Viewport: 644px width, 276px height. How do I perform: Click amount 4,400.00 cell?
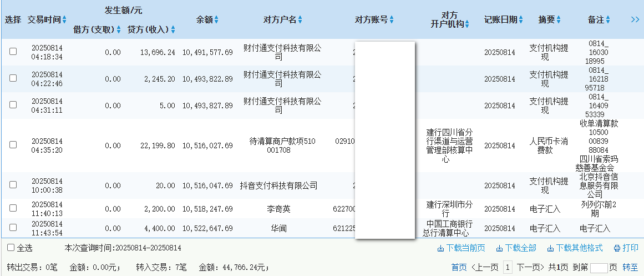(160, 228)
